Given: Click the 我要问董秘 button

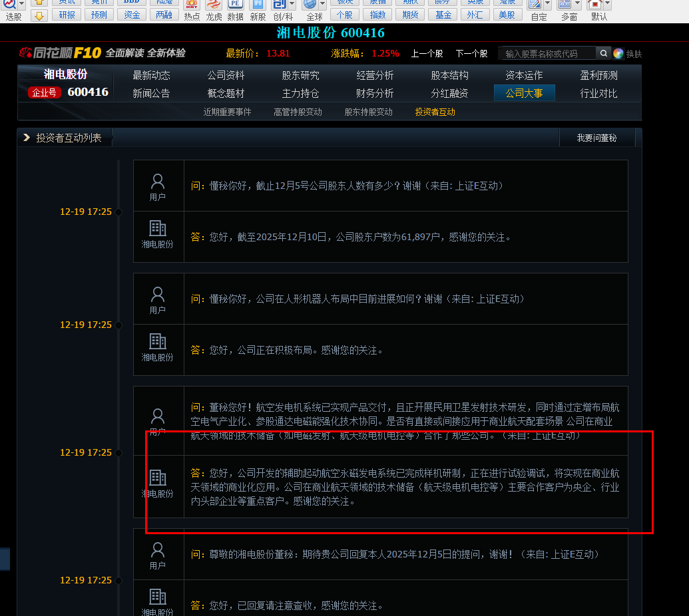Looking at the screenshot, I should point(596,138).
